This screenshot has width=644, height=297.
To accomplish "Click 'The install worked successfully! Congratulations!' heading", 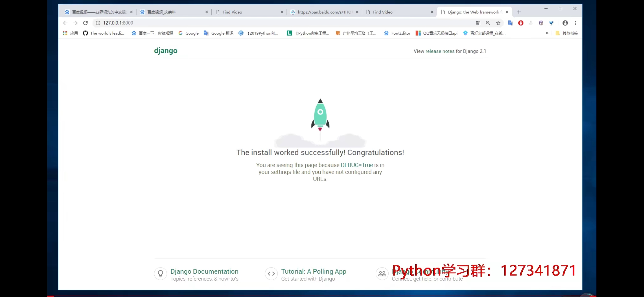I will point(320,153).
